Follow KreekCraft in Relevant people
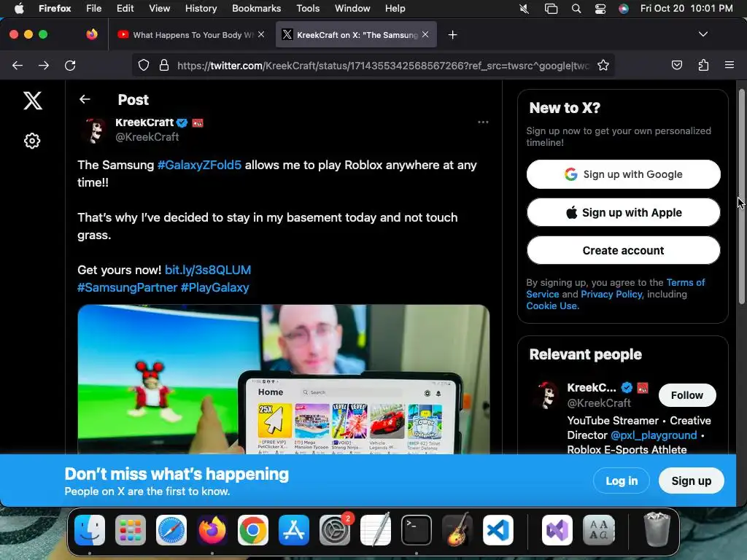Viewport: 747px width, 560px height. 687,395
